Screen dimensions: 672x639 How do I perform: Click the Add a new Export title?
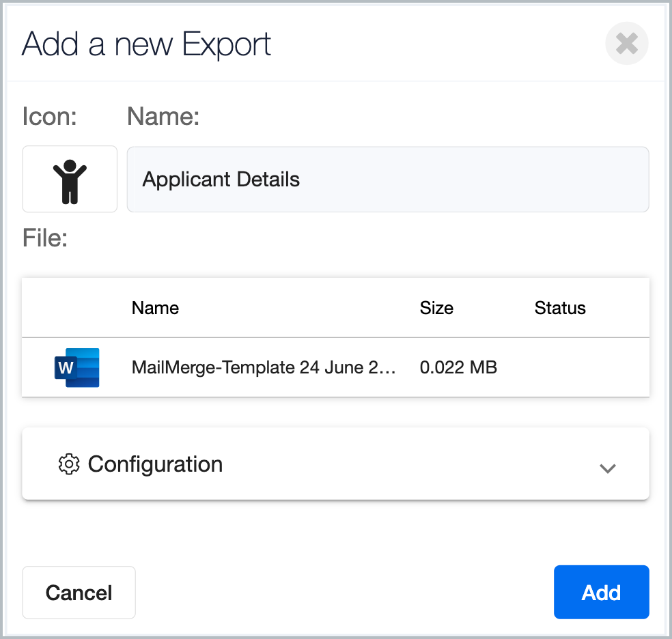(146, 44)
